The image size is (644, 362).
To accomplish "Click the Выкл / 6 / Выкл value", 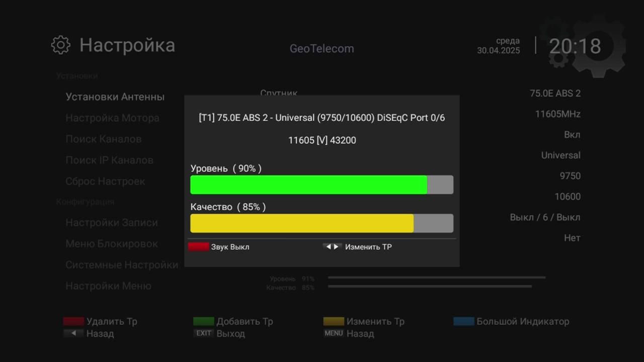I will (545, 217).
